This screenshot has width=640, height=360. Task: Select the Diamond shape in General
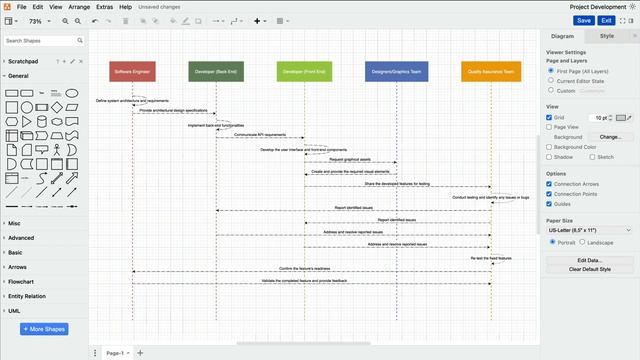pos(57,107)
